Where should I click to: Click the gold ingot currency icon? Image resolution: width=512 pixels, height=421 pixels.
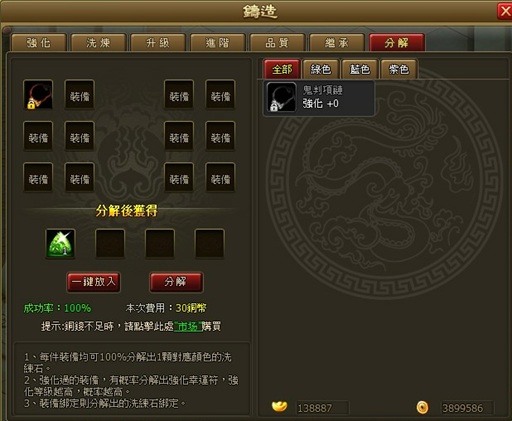[279, 406]
